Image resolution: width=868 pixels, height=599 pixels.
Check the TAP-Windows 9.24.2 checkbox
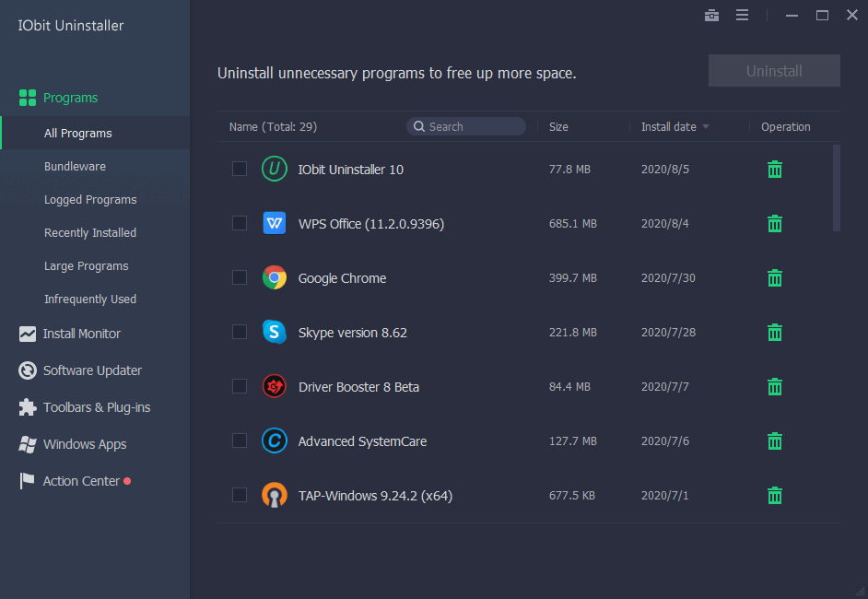[240, 495]
